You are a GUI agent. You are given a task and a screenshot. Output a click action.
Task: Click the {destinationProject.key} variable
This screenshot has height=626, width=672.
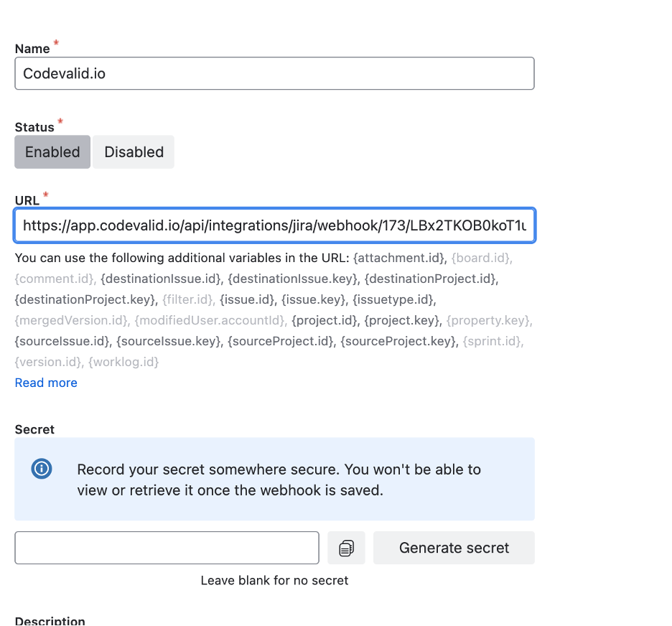[x=85, y=299]
